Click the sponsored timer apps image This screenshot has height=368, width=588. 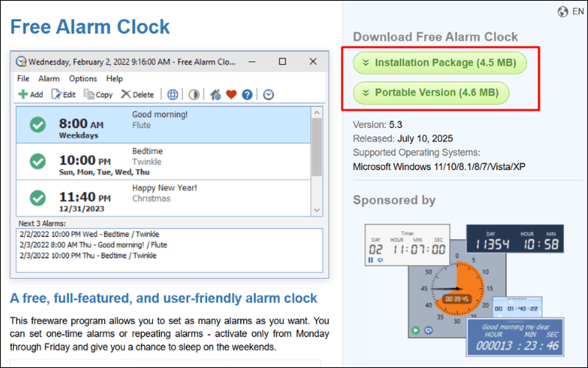pos(465,290)
